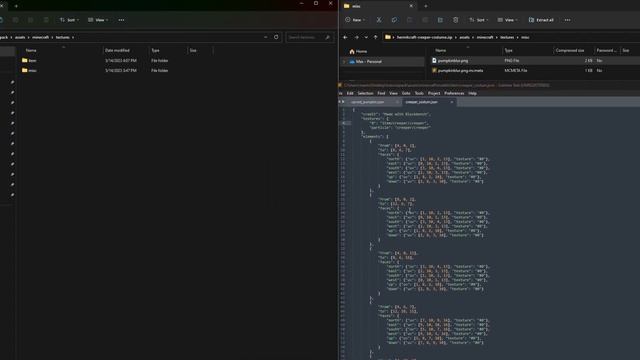640x360 pixels.
Task: Open See more ellipsis in left Explorer toolbar
Action: (x=121, y=20)
